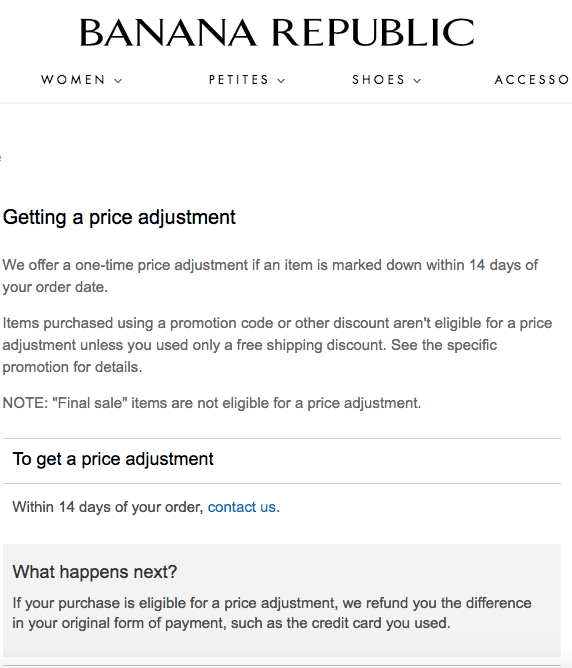The height and width of the screenshot is (668, 572).
Task: Expand the Petites dropdown chevron
Action: click(x=281, y=81)
